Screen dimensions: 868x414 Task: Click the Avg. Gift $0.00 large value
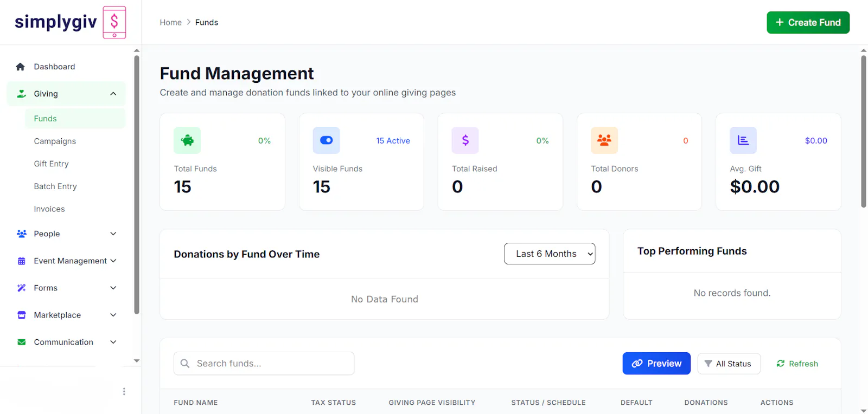point(755,187)
